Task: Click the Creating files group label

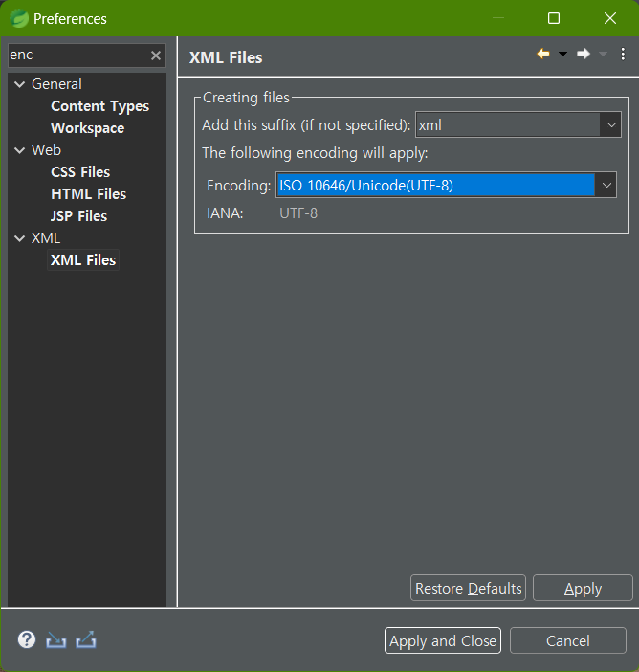Action: pyautogui.click(x=246, y=98)
